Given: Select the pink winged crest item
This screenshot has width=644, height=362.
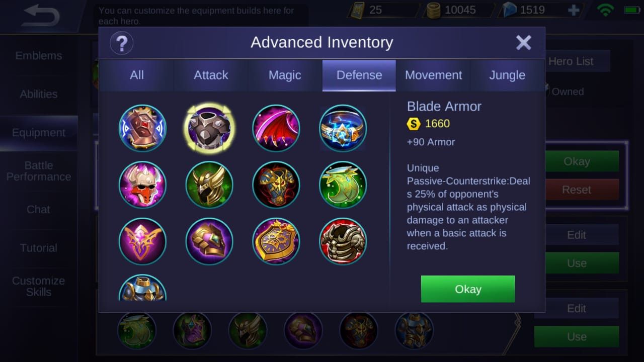Looking at the screenshot, I should tap(142, 241).
